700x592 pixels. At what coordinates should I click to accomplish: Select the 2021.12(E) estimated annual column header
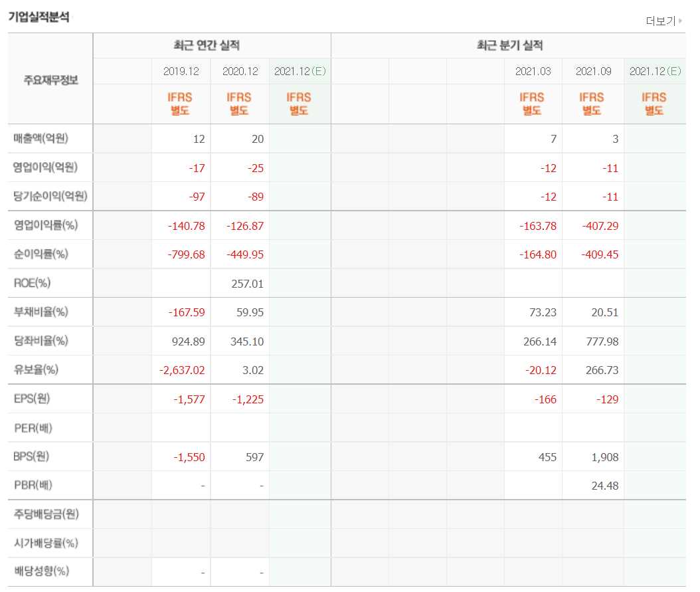click(x=300, y=71)
